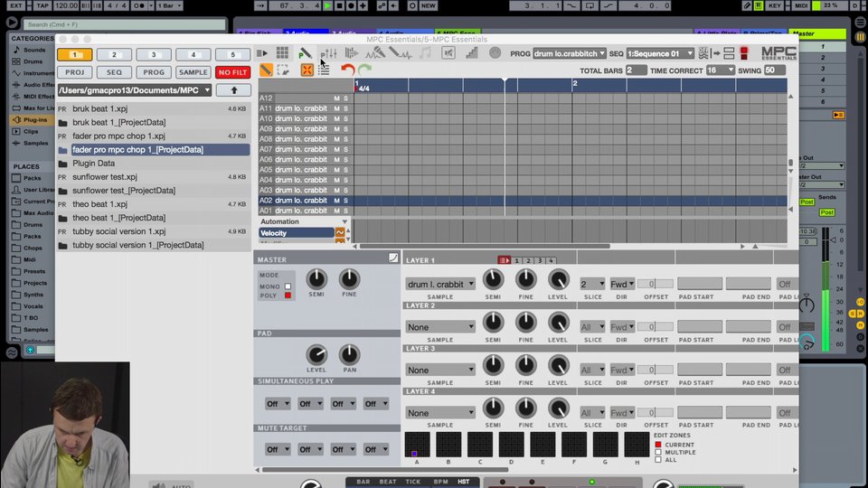Switch to file browser tab 3
Image resolution: width=868 pixels, height=488 pixels.
154,55
